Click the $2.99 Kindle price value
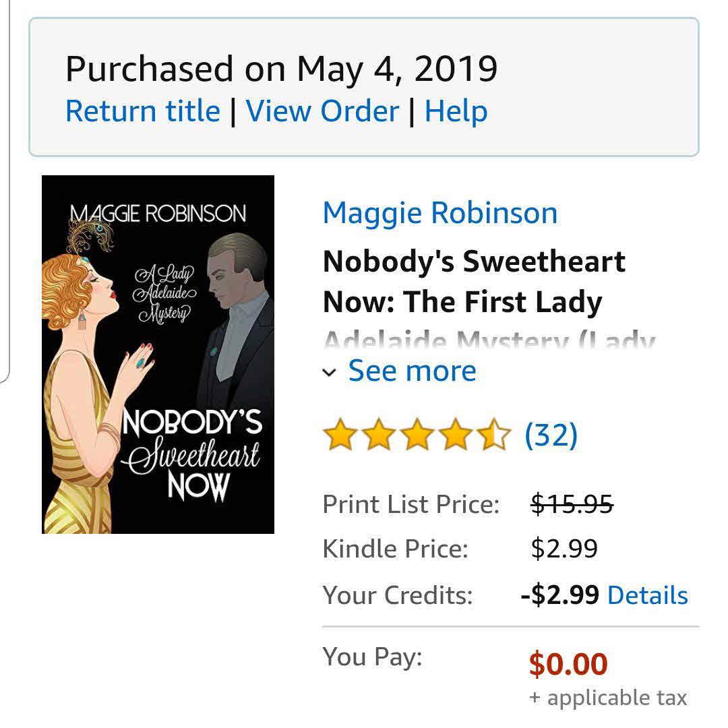This screenshot has width=728, height=728. tap(564, 549)
